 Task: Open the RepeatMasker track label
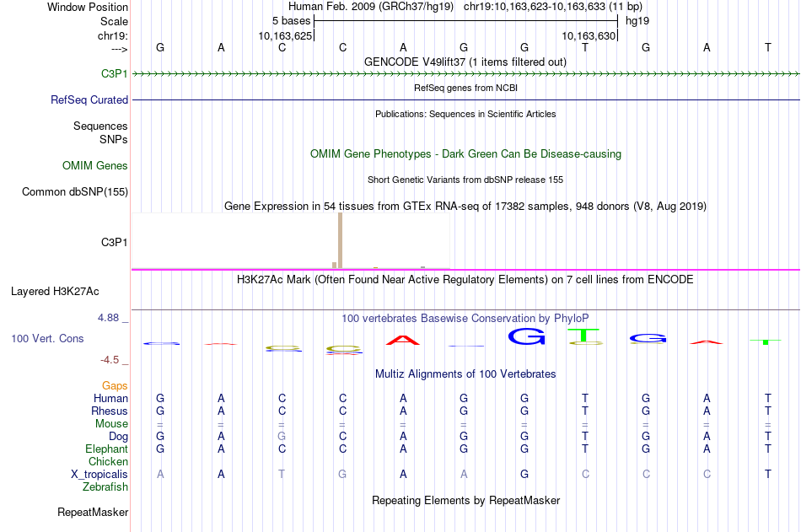point(93,512)
